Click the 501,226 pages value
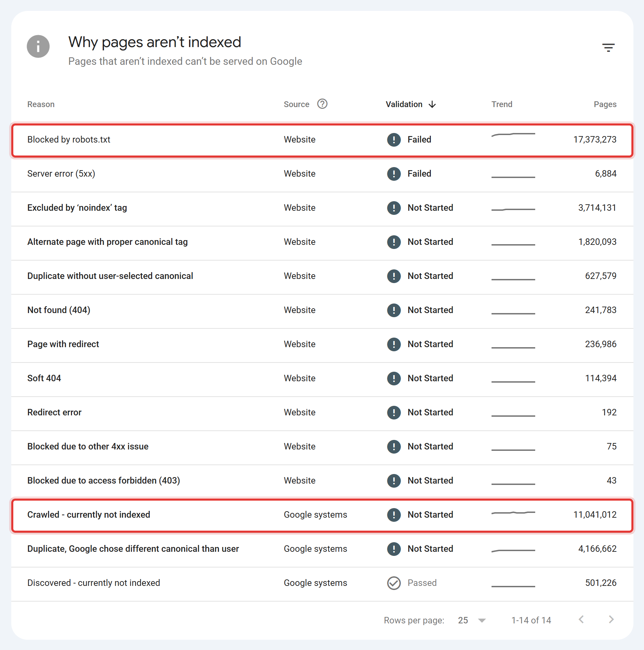 pos(601,583)
